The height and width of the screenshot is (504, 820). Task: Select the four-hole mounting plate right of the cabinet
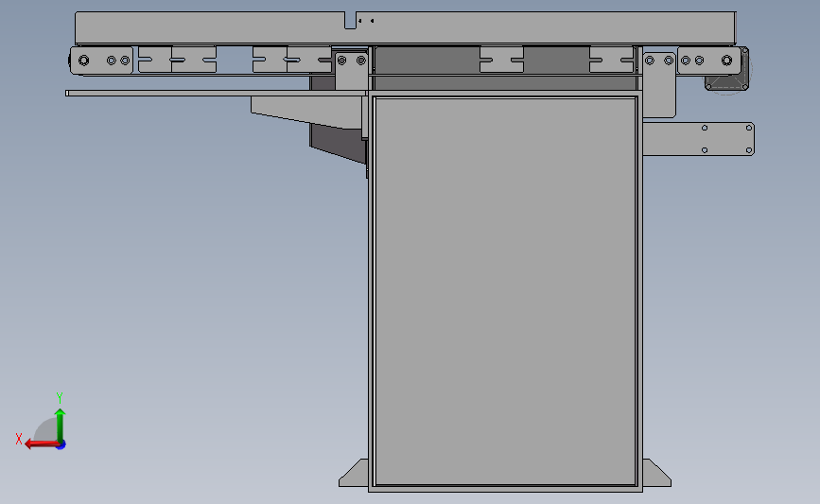pos(698,139)
